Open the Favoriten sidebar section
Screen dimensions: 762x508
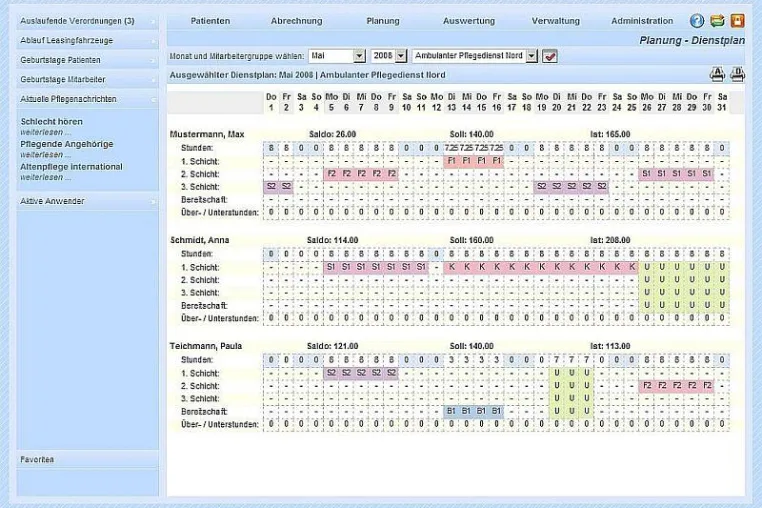pos(87,459)
